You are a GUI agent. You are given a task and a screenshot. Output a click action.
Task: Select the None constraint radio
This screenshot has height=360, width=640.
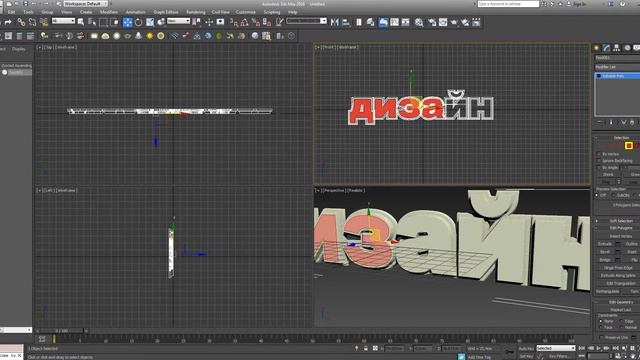pyautogui.click(x=601, y=321)
